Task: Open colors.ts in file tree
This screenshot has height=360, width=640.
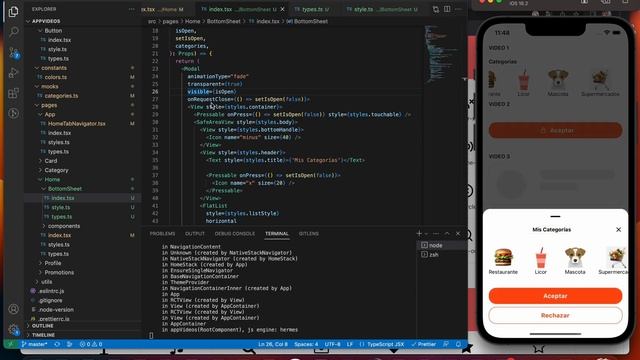Action: pos(56,77)
